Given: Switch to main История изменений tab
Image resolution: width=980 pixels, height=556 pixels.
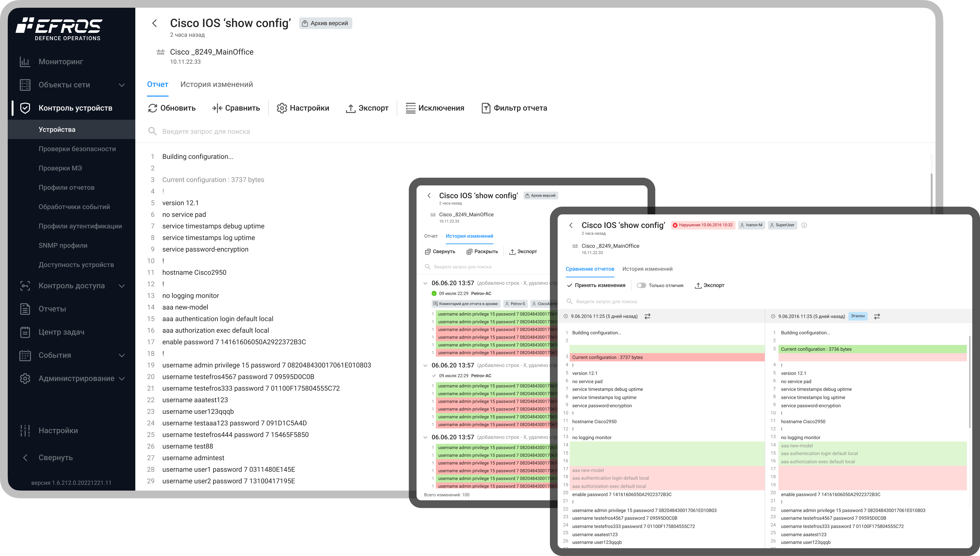Looking at the screenshot, I should [x=217, y=84].
